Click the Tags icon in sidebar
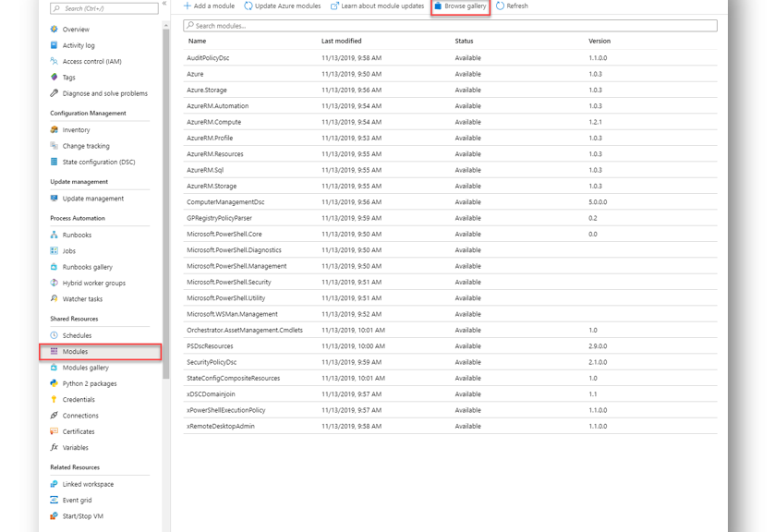Viewport: 775px width, 532px height. coord(54,78)
